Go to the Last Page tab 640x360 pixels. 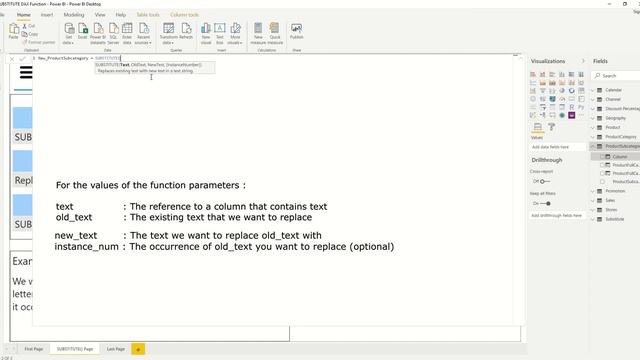[x=116, y=349]
